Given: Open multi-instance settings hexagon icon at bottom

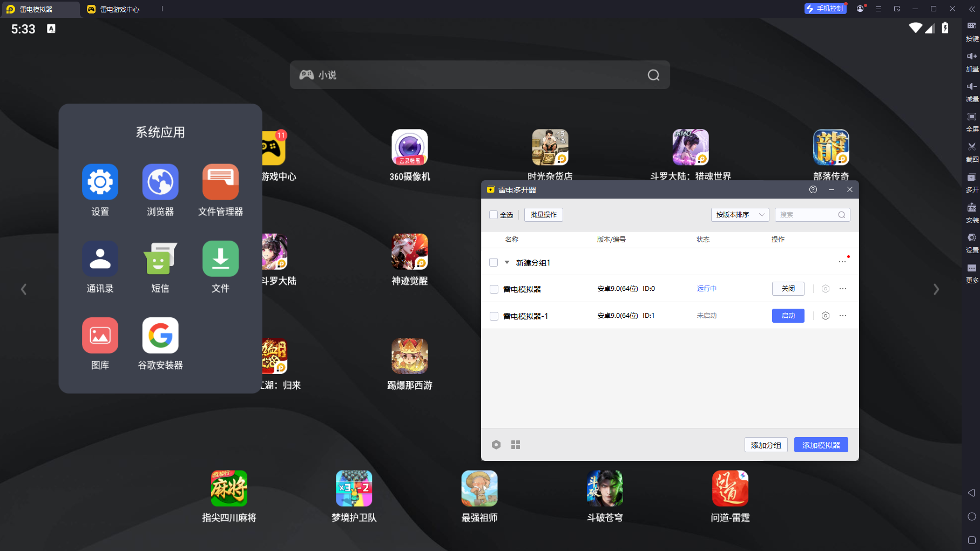Looking at the screenshot, I should tap(496, 445).
